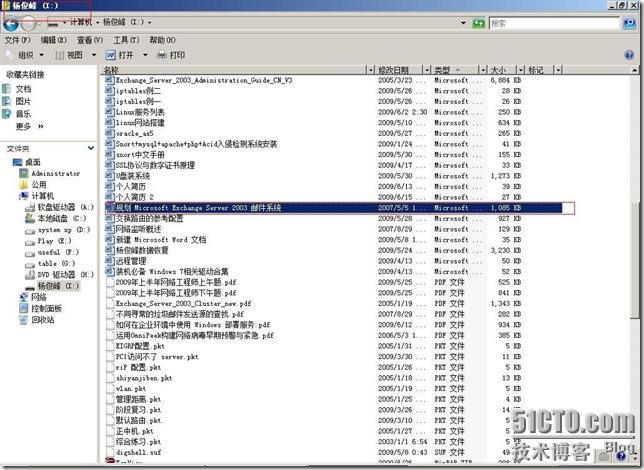Open address bar history dropdown arrow

[x=463, y=23]
